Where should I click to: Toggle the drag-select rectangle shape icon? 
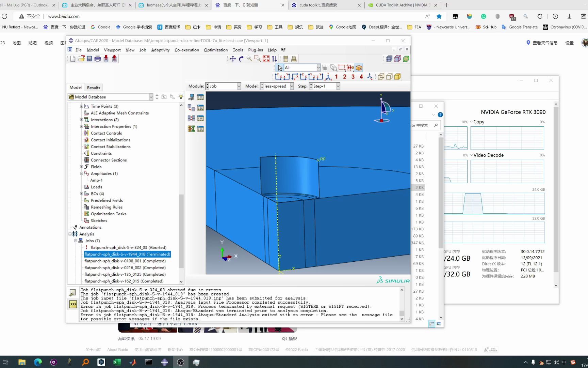point(342,67)
